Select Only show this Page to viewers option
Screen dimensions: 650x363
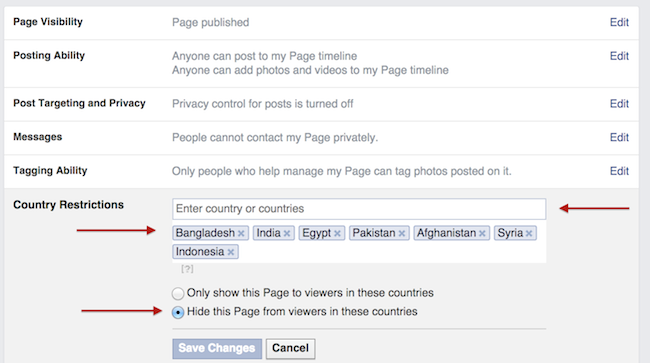pos(178,293)
